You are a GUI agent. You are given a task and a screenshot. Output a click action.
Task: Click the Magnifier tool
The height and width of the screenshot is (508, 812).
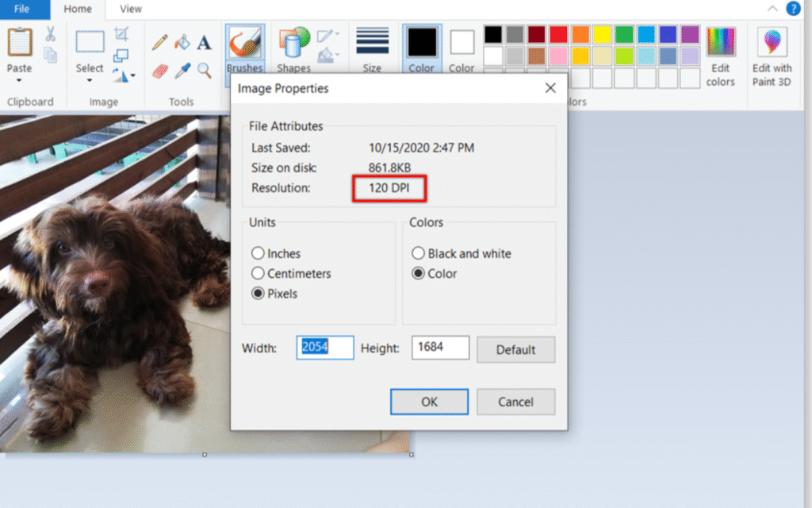[x=205, y=71]
